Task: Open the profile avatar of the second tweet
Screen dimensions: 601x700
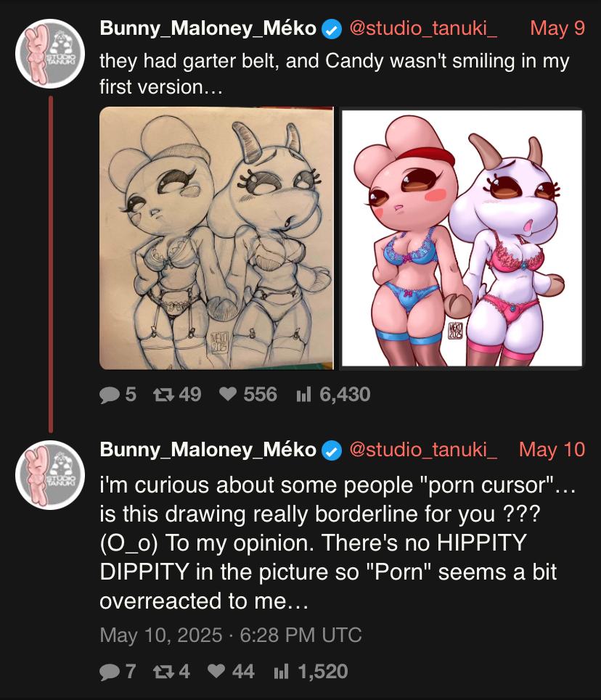Action: (50, 475)
